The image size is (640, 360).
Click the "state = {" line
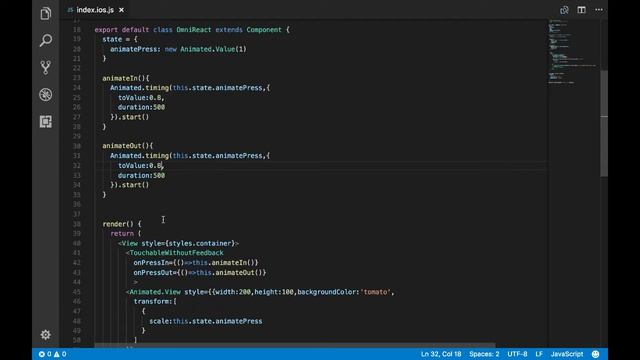[120, 39]
